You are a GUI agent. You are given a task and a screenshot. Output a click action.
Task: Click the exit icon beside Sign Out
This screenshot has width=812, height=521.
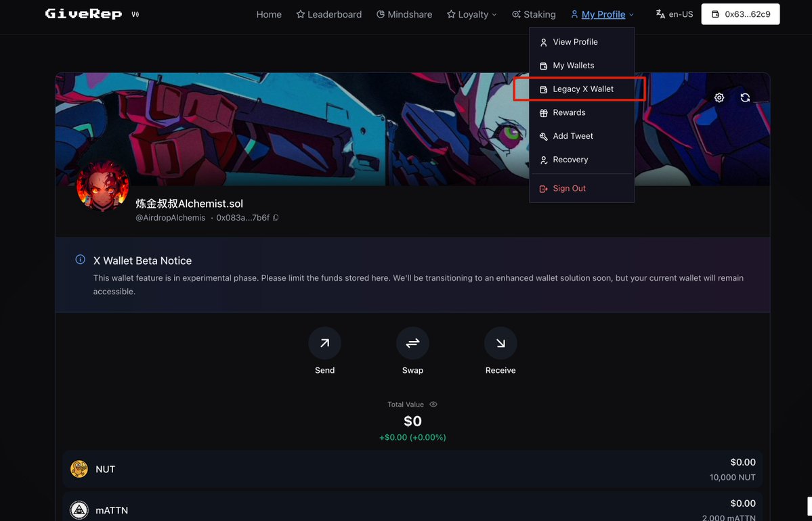tap(543, 189)
